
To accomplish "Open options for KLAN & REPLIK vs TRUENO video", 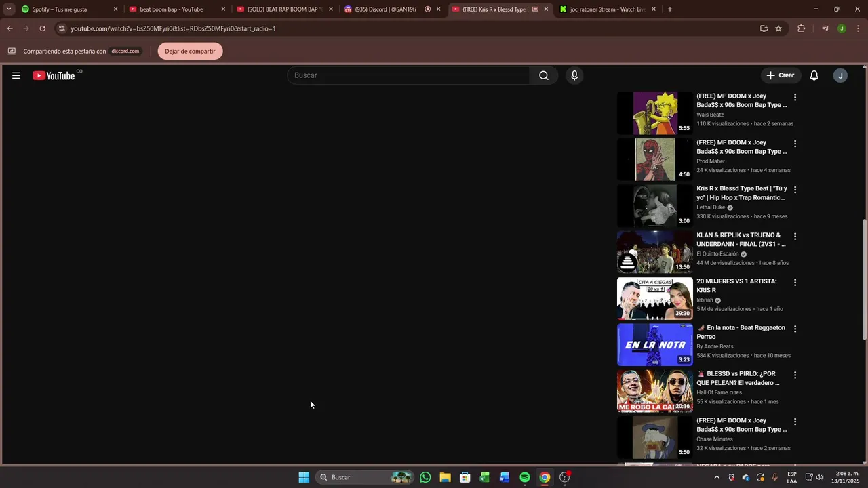I will click(x=795, y=237).
